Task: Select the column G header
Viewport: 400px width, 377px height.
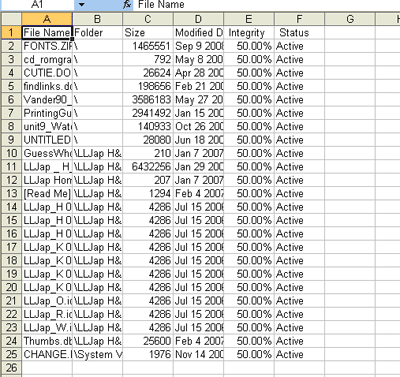Action: tap(350, 19)
